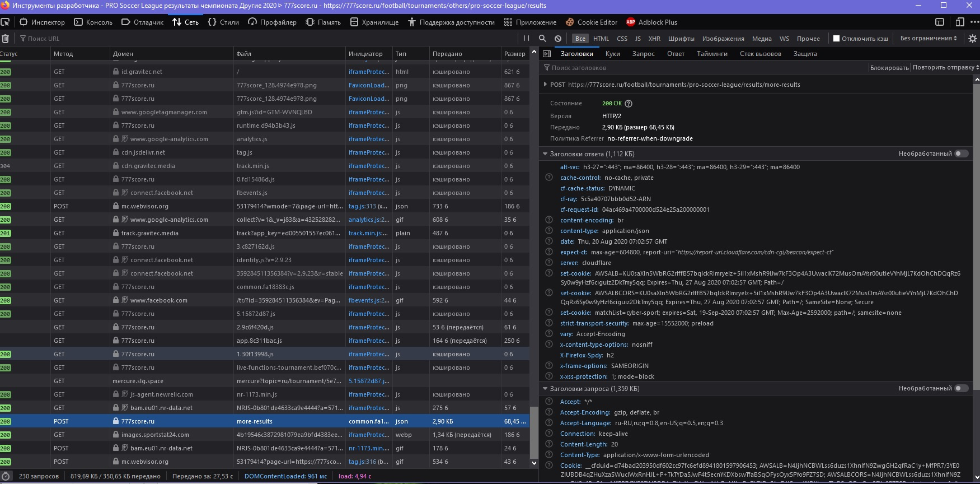Screen dimensions: 980x484
Task: Switch to the Консоль tab
Action: (x=93, y=22)
